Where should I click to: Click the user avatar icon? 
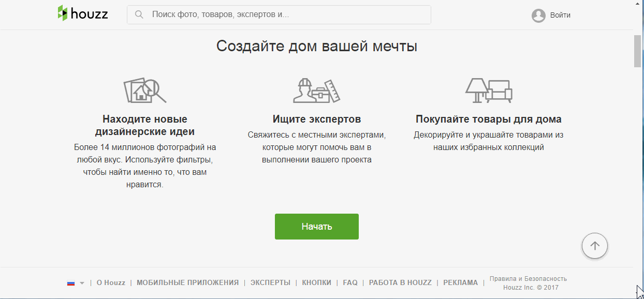538,16
